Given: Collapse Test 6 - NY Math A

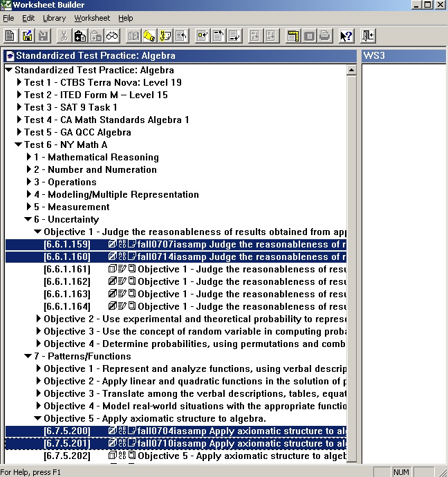Looking at the screenshot, I should [19, 144].
